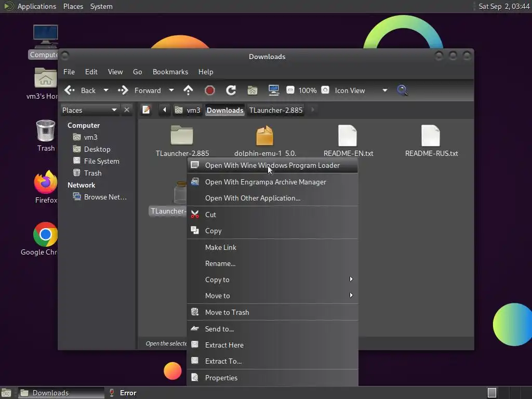
Task: Choose Make Link in context menu
Action: 272,247
